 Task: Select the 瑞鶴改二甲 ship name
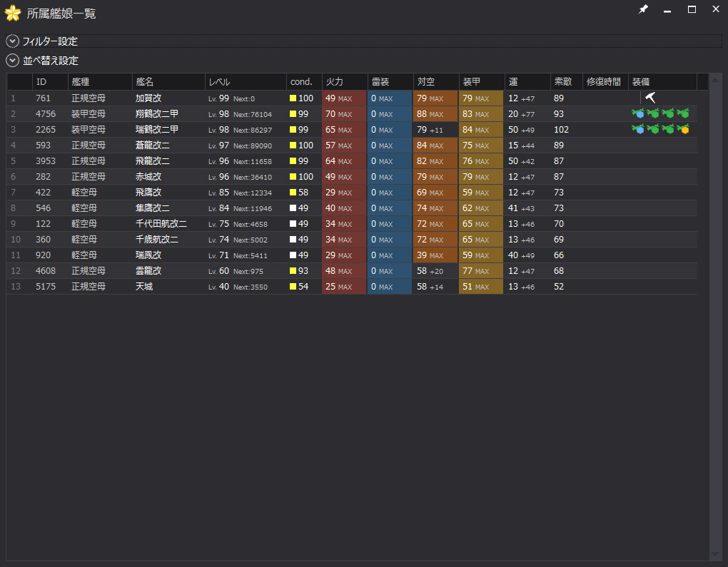pos(156,130)
